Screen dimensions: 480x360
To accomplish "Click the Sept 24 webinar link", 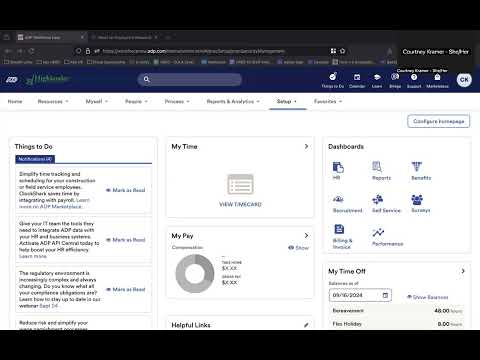I will tap(49, 306).
